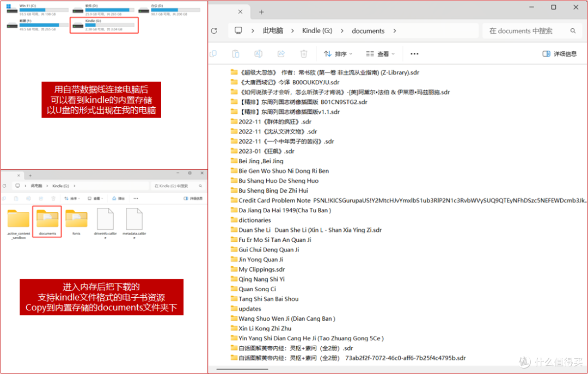This screenshot has height=374, width=588.
Task: Select the Xin Li Kong Zhi Zhu folder
Action: coord(261,328)
